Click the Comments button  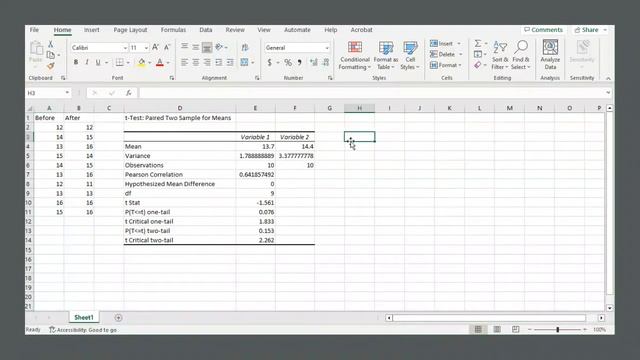(543, 30)
